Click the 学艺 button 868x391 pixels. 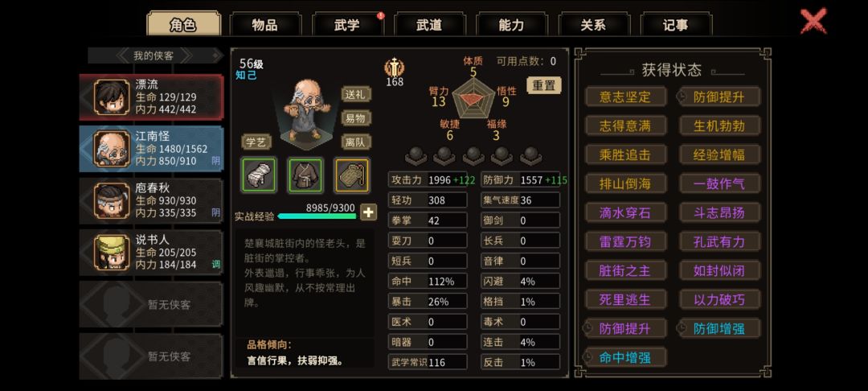pyautogui.click(x=256, y=142)
